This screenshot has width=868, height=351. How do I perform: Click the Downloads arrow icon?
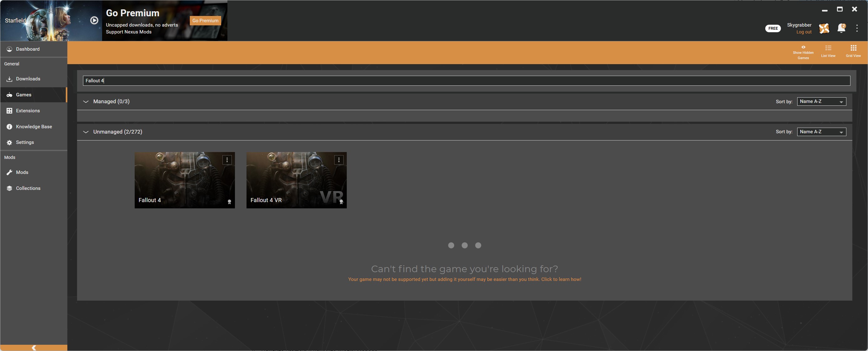(9, 79)
